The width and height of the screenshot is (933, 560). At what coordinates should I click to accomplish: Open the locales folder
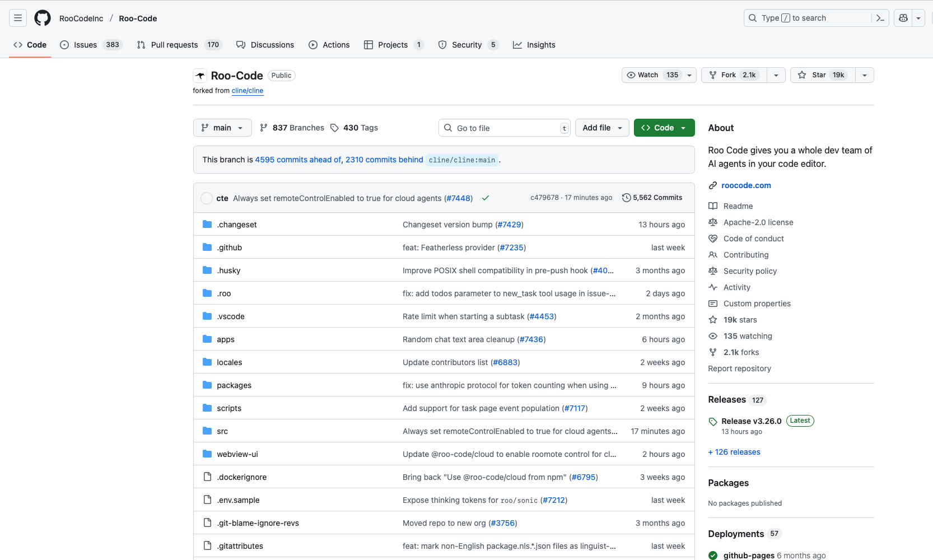230,362
